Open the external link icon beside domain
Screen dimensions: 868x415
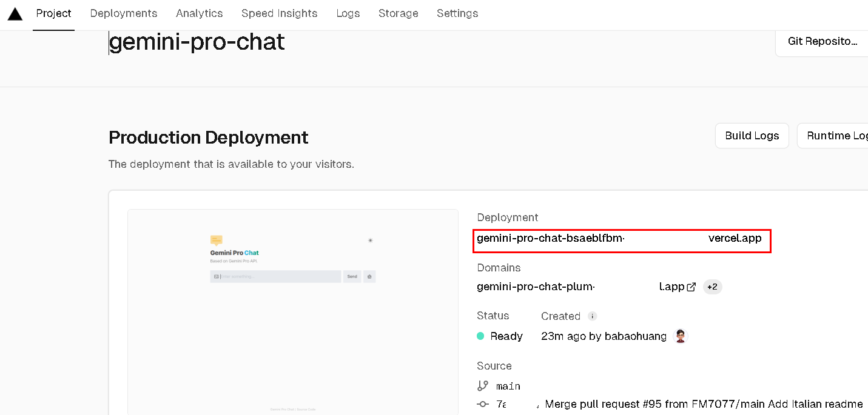click(691, 287)
